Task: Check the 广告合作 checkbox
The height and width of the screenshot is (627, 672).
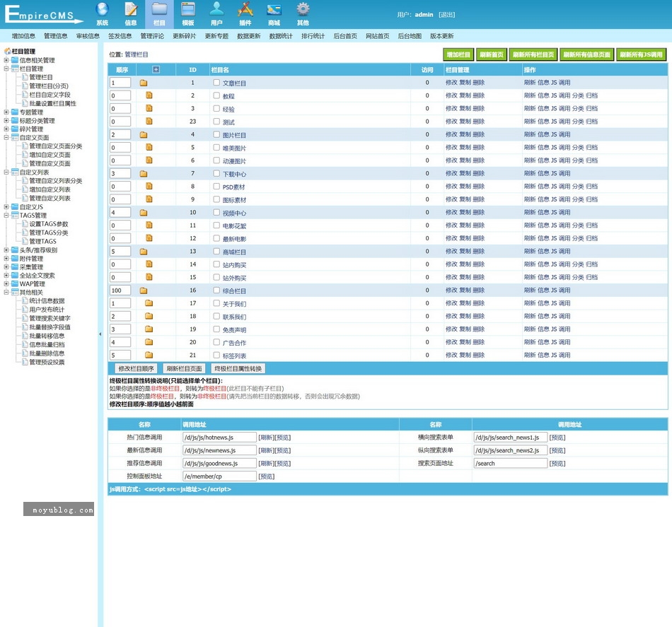Action: coord(216,341)
